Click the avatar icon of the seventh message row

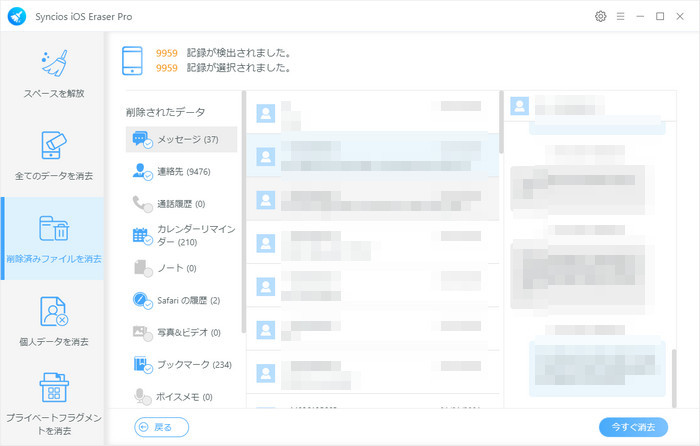point(266,373)
